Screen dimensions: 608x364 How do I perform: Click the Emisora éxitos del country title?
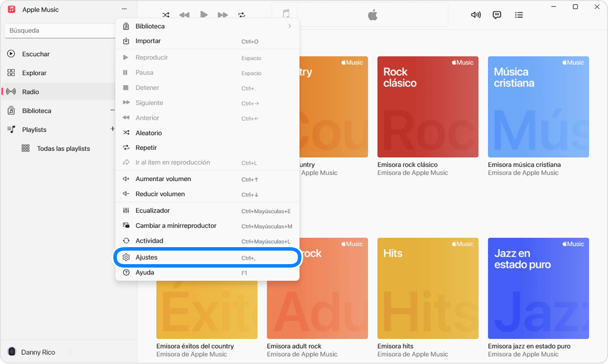tap(195, 346)
